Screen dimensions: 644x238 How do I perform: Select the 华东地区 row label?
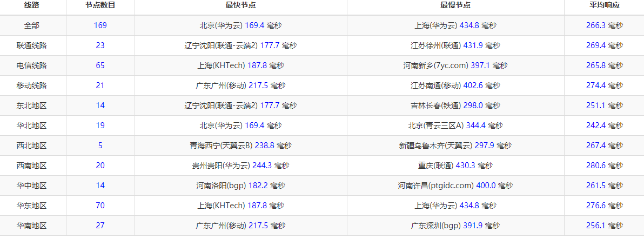coord(32,206)
